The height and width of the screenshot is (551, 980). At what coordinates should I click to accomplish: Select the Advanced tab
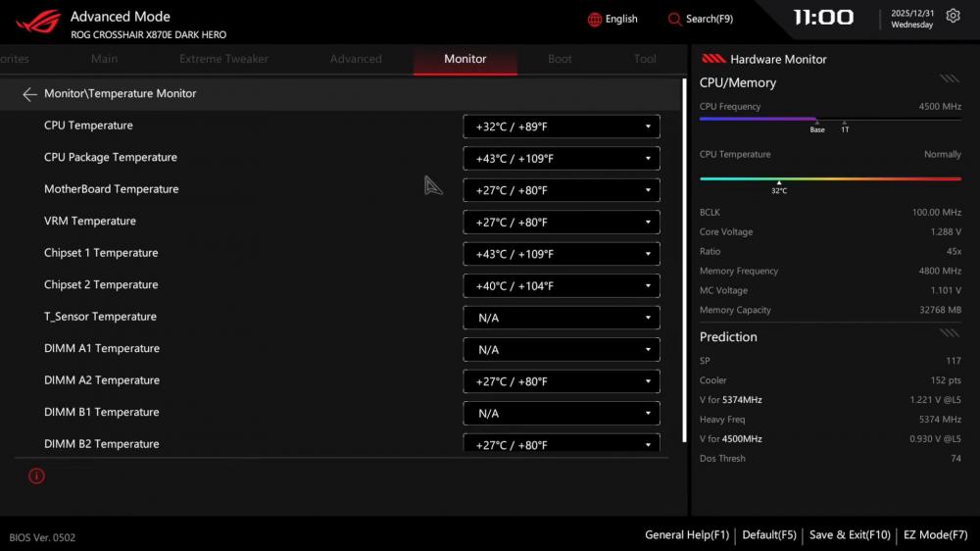(x=356, y=59)
